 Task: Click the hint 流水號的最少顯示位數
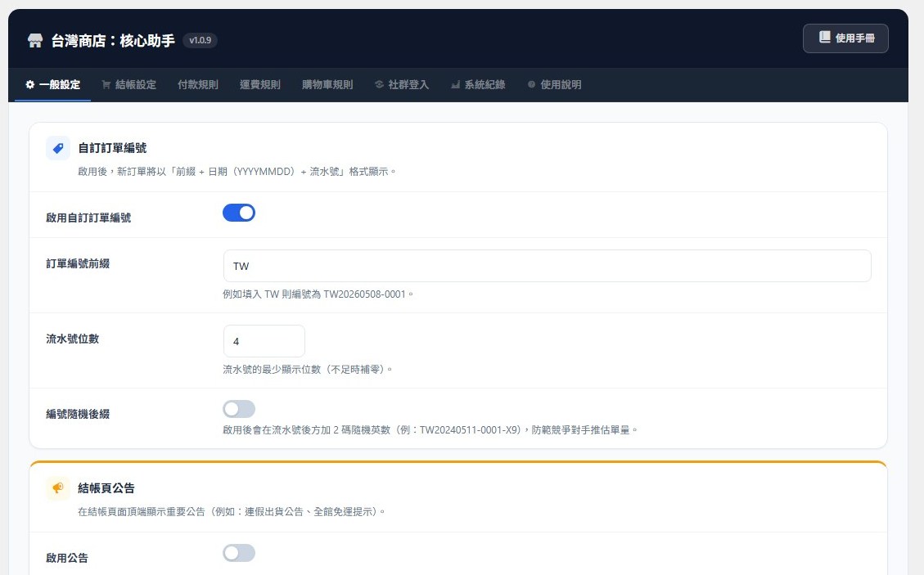(x=307, y=370)
